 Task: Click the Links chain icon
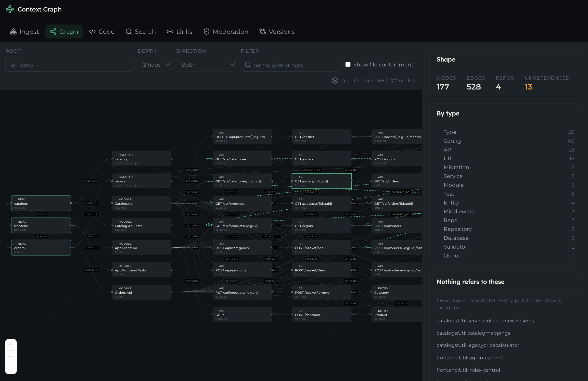point(170,32)
